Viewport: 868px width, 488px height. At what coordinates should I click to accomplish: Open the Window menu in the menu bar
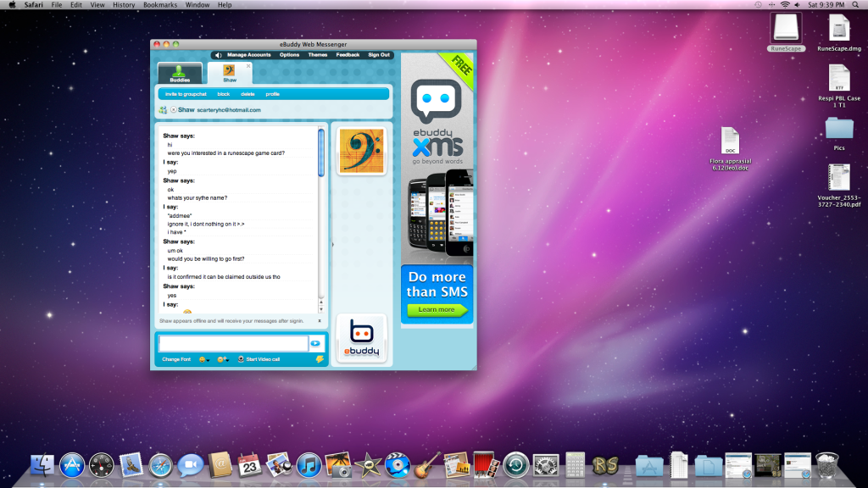pos(197,4)
